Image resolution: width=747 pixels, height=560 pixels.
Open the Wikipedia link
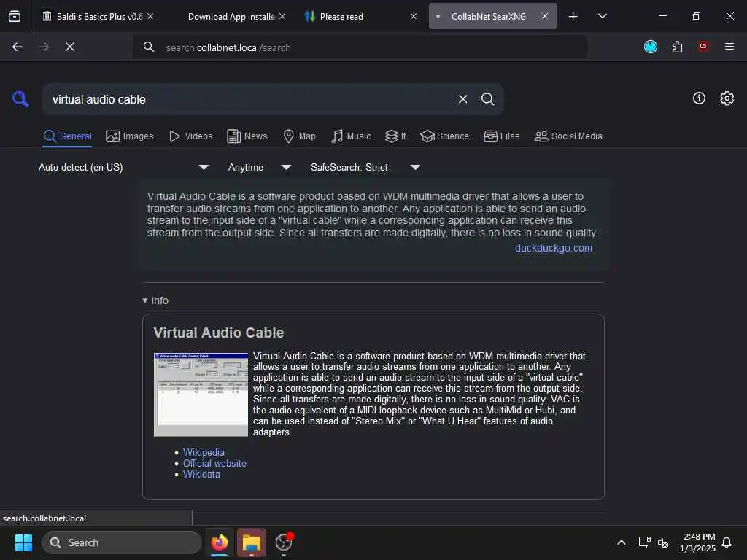coord(204,452)
